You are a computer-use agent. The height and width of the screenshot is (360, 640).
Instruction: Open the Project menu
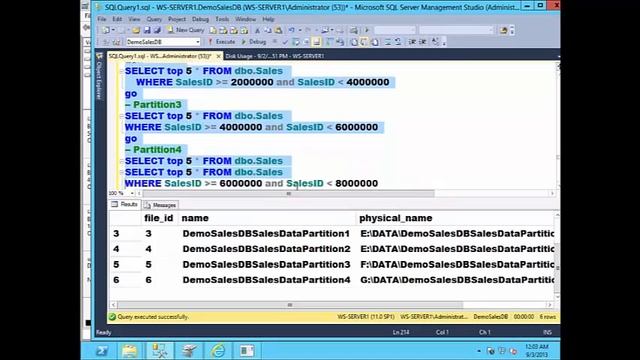(177, 19)
